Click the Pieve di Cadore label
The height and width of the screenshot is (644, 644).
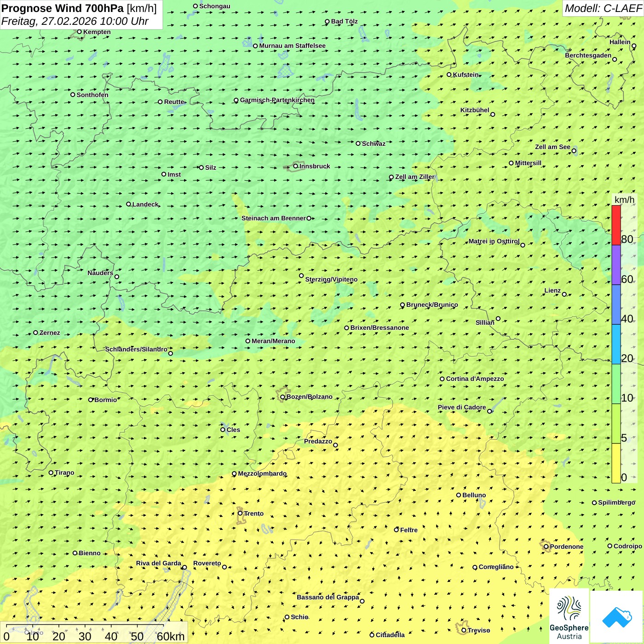(462, 407)
